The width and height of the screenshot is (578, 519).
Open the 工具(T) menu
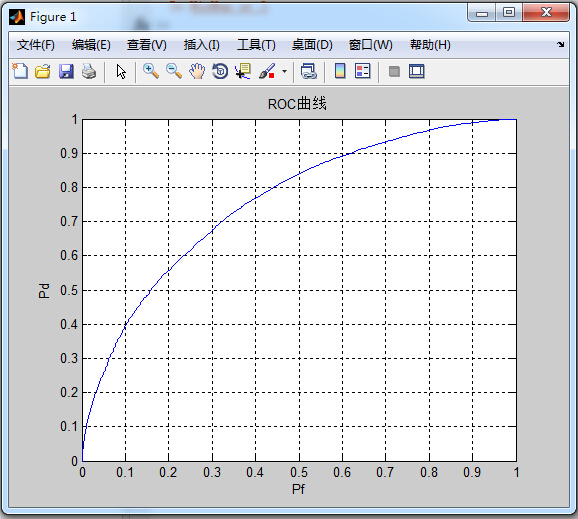point(256,45)
